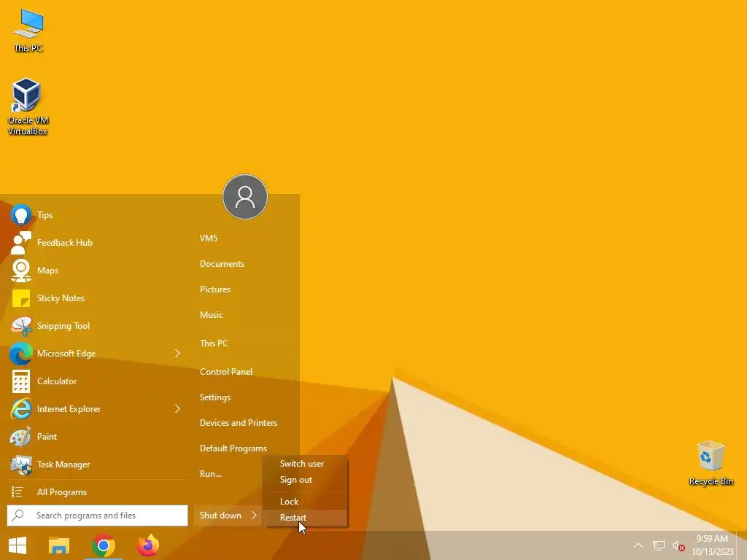The image size is (747, 560).
Task: Expand Internet Explorer jump list arrow
Action: [177, 408]
